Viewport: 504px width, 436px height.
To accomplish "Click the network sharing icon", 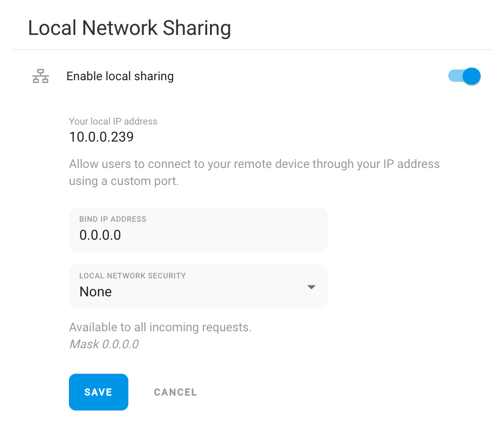I will pyautogui.click(x=41, y=76).
